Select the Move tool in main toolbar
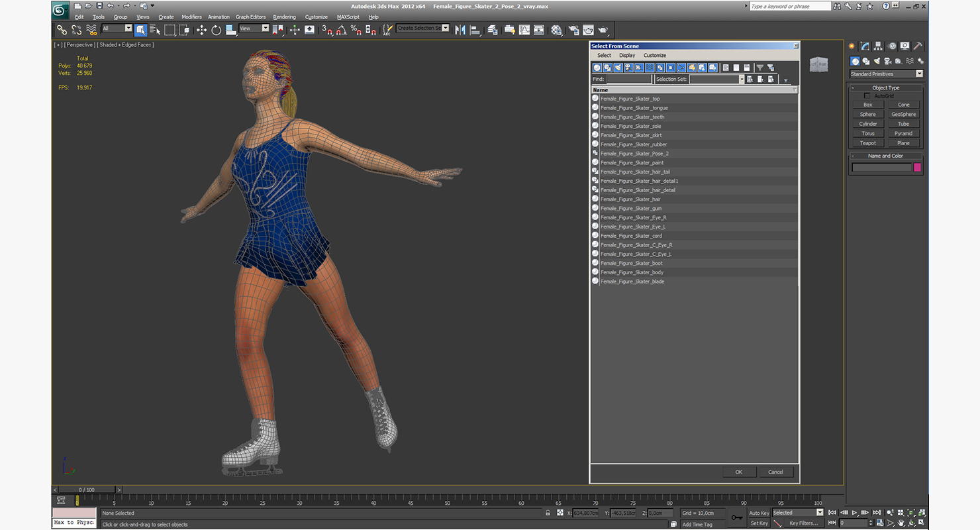Image resolution: width=980 pixels, height=530 pixels. click(201, 30)
